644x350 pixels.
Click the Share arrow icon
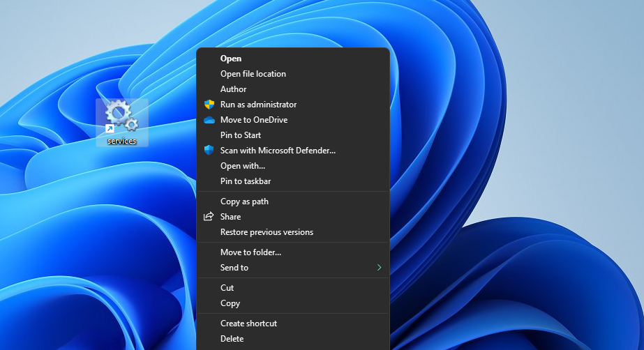click(208, 217)
